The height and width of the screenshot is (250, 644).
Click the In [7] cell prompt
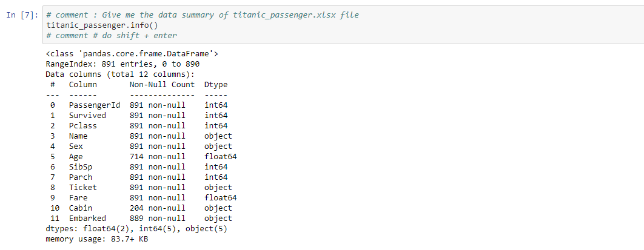click(x=22, y=15)
